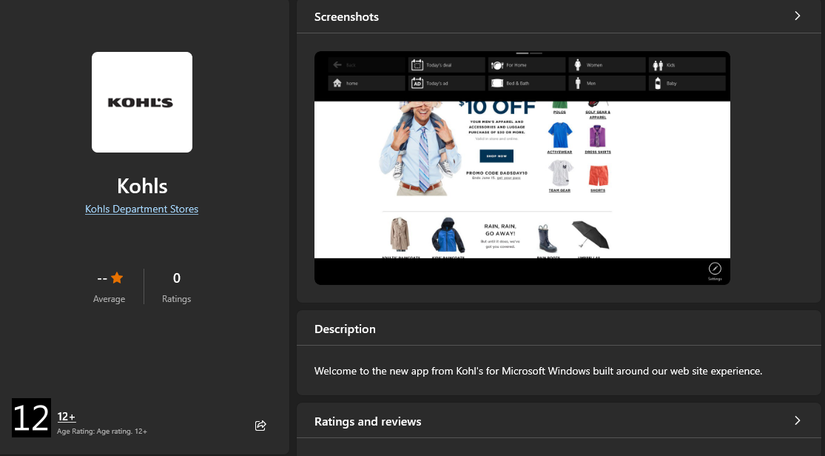Click the Ratings and reviews heading
825x456 pixels.
click(368, 421)
